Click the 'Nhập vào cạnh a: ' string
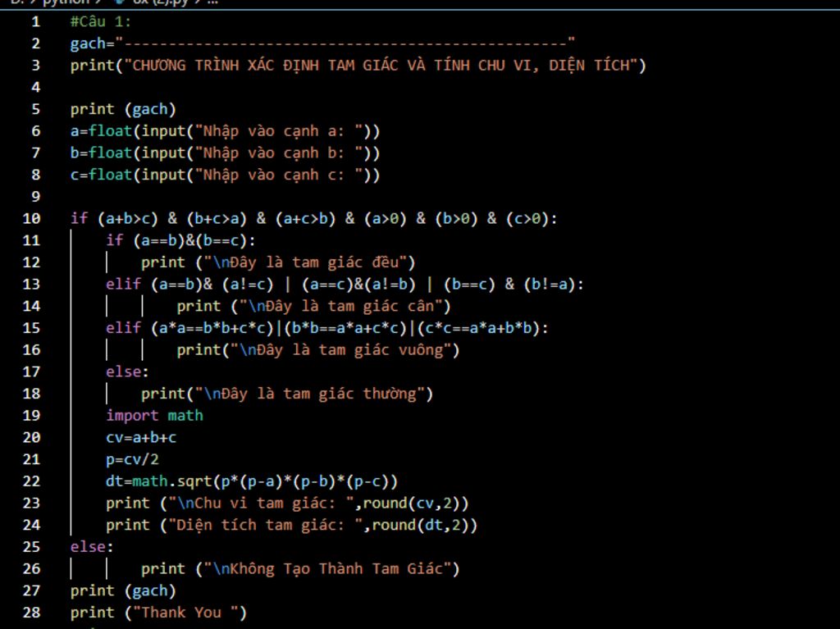The image size is (840, 629). click(x=279, y=131)
